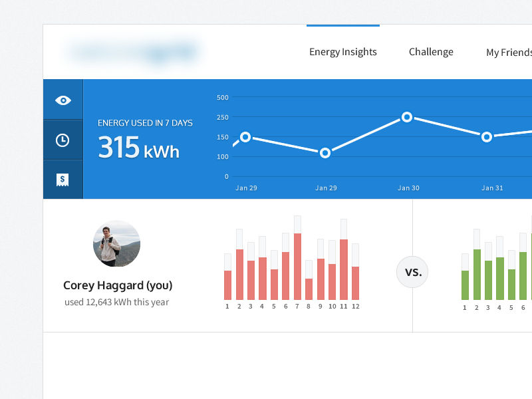This screenshot has width=532, height=399.
Task: Click the red bar for month 12
Action: (355, 283)
